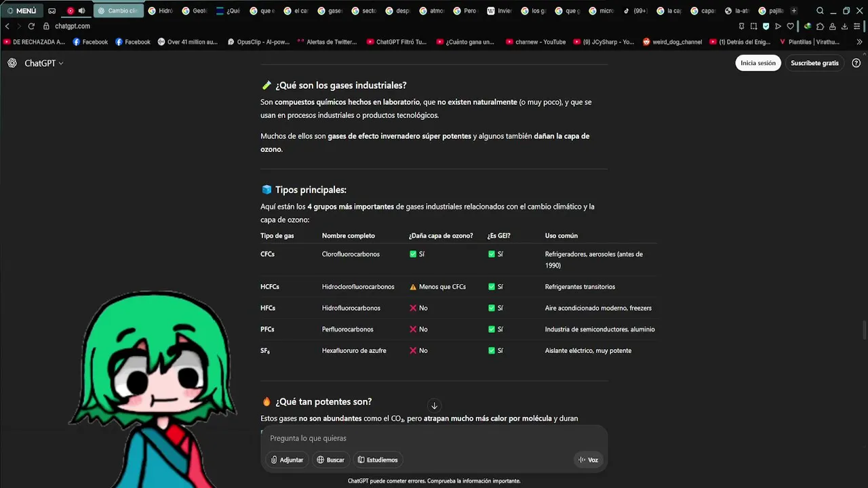The width and height of the screenshot is (868, 488).
Task: Click 'Perfluorocarbonos' table cell
Action: click(x=347, y=329)
